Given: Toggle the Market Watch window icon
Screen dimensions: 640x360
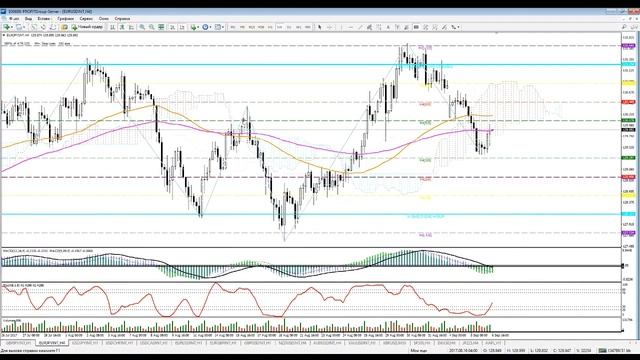Looking at the screenshot, I should tap(34, 27).
